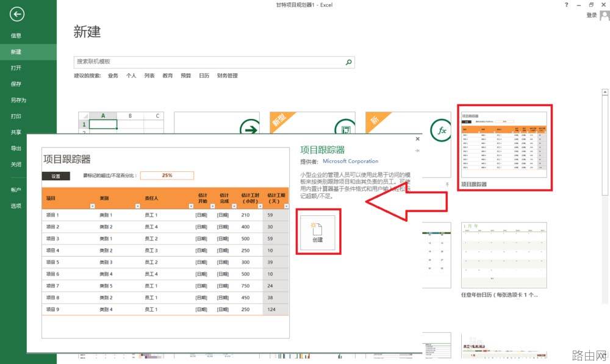Click the 25% percentage field in preview
The height and width of the screenshot is (364, 610).
(x=167, y=176)
